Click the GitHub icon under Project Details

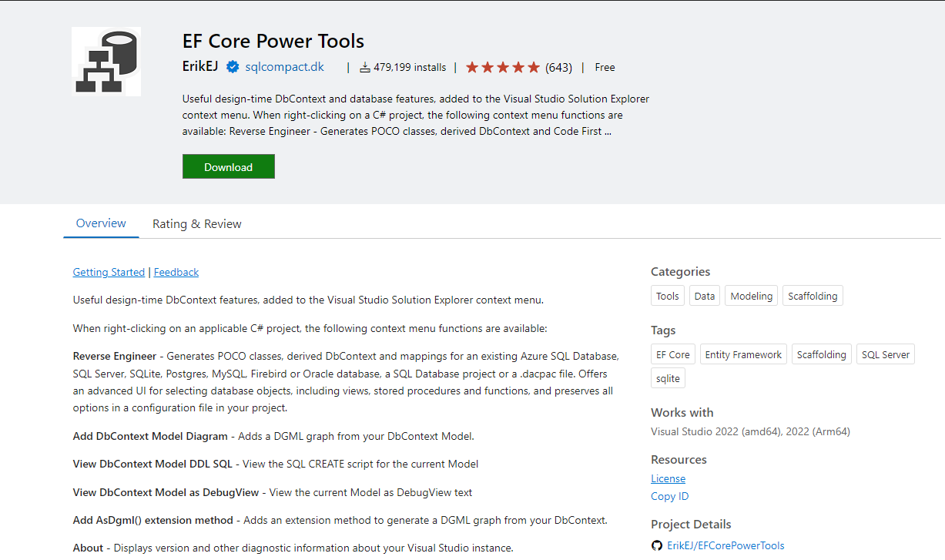(657, 545)
